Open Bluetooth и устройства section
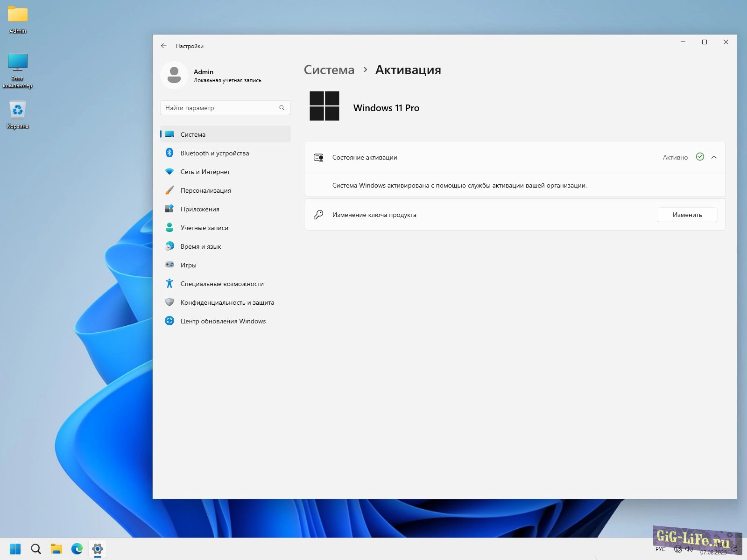The height and width of the screenshot is (560, 747). click(x=214, y=153)
